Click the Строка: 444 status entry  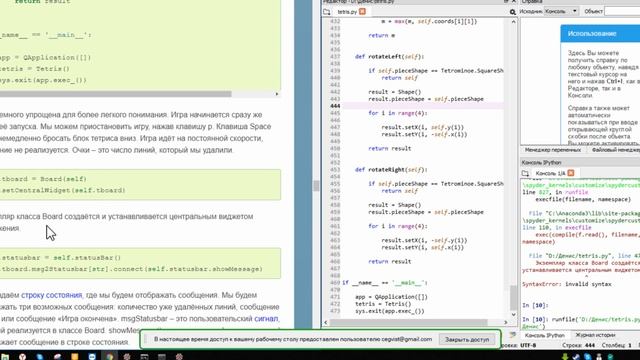pyautogui.click(x=578, y=346)
